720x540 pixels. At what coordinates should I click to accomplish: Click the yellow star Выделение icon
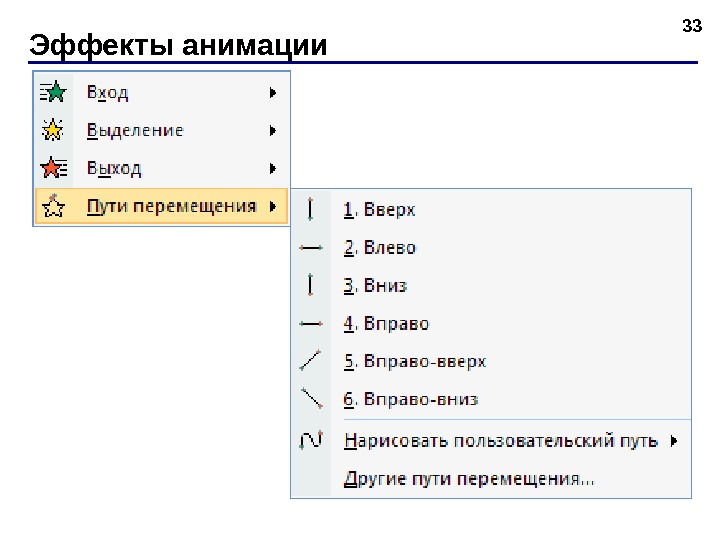53,130
